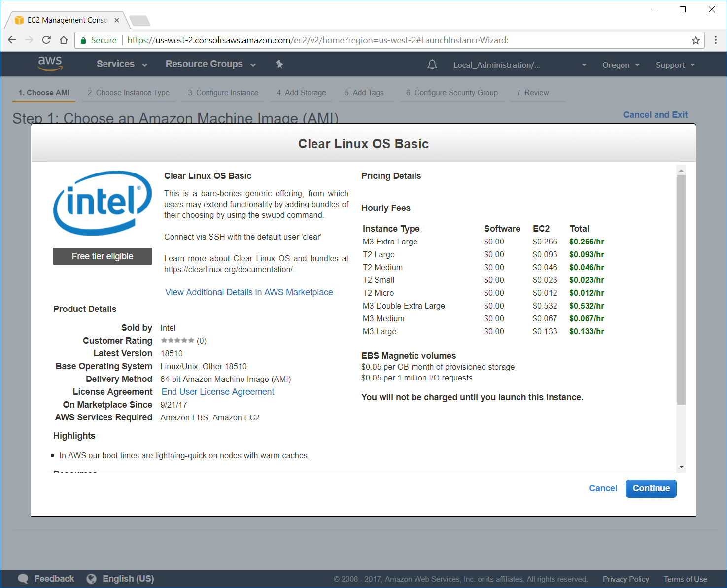The image size is (727, 588).
Task: Expand Resource Groups dropdown
Action: [x=210, y=64]
